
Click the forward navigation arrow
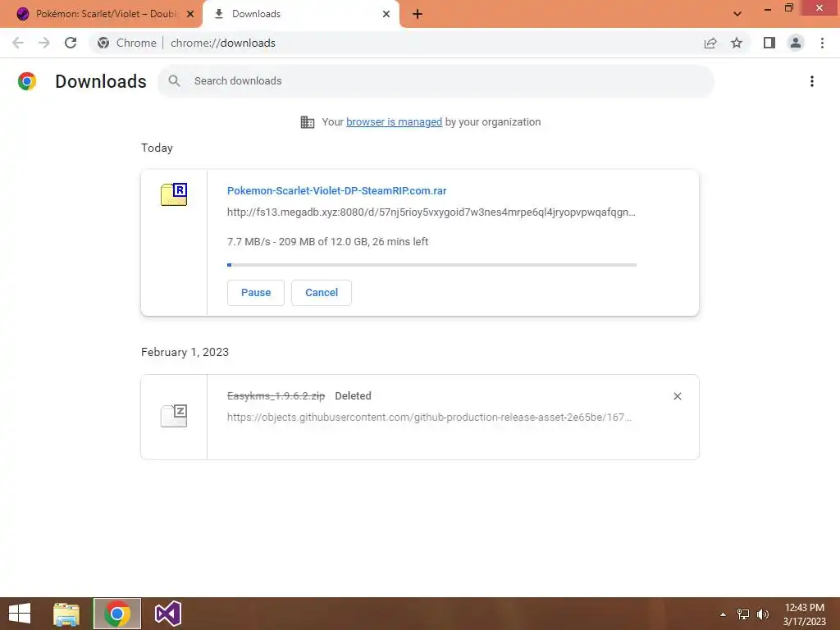44,43
